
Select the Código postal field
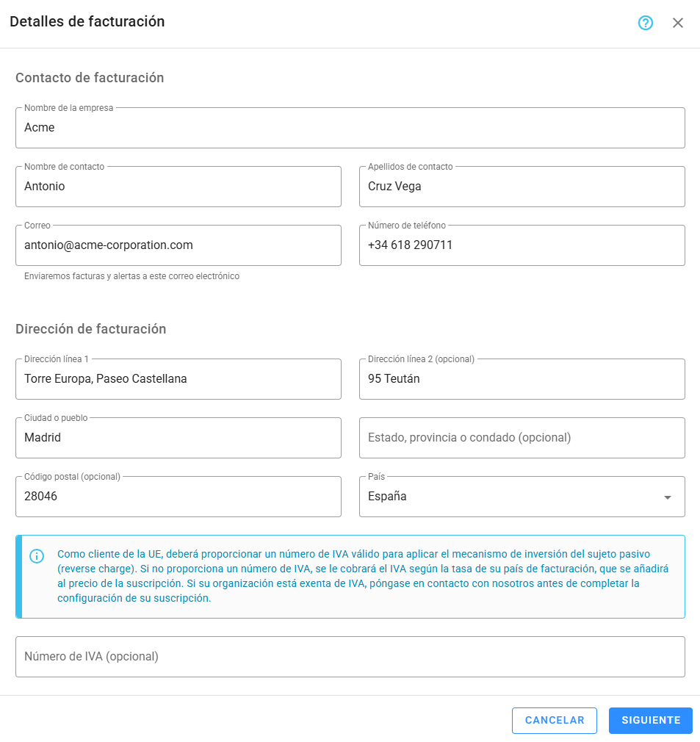tap(178, 497)
